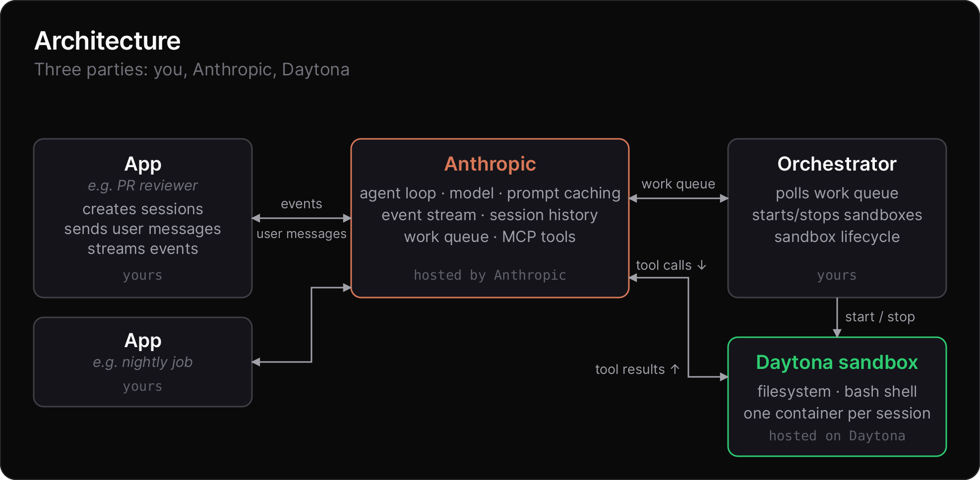Viewport: 980px width, 480px height.
Task: Click 'work queue · MCP tools' line
Action: point(490,237)
